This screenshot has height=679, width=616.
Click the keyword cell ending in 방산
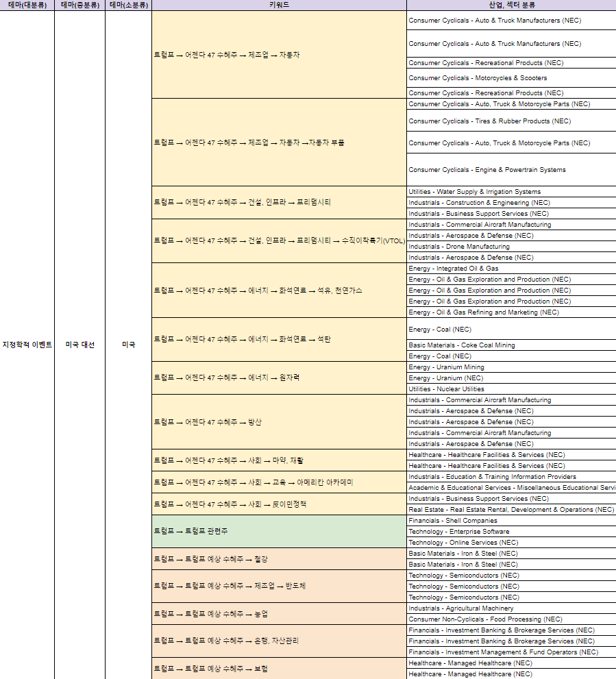point(279,422)
